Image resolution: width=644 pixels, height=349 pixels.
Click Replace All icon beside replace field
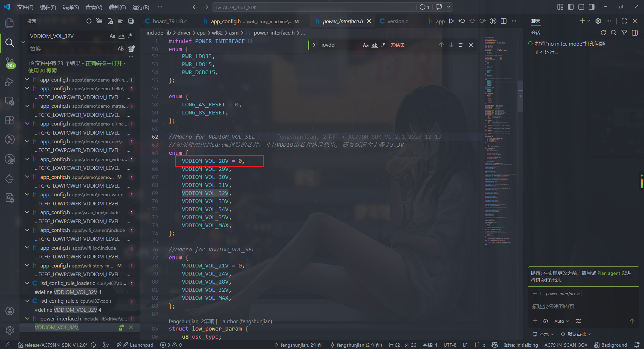coord(131,49)
